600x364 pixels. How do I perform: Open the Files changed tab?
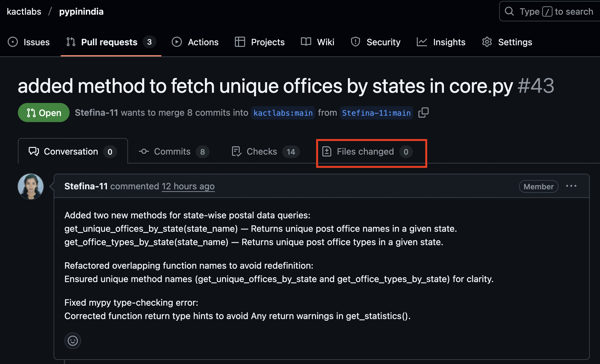click(x=367, y=152)
